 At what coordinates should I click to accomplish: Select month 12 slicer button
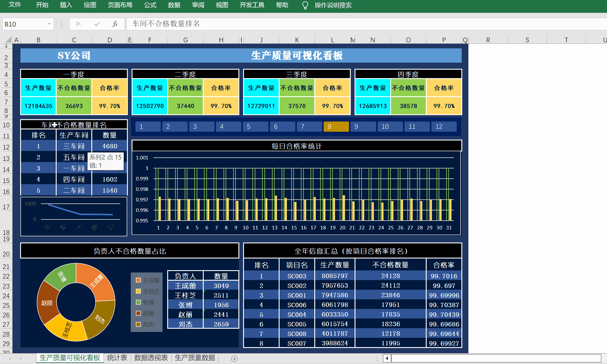pos(444,126)
